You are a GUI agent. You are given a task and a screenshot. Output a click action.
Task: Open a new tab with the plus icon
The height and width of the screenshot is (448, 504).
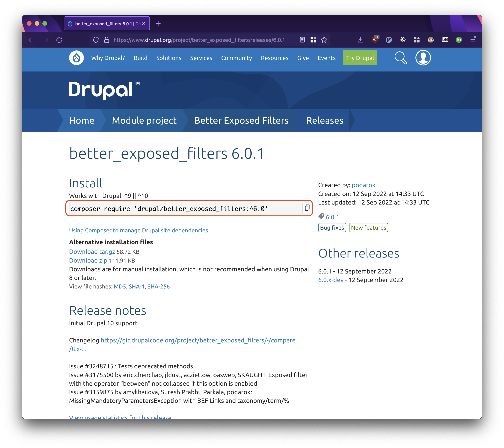coord(158,24)
